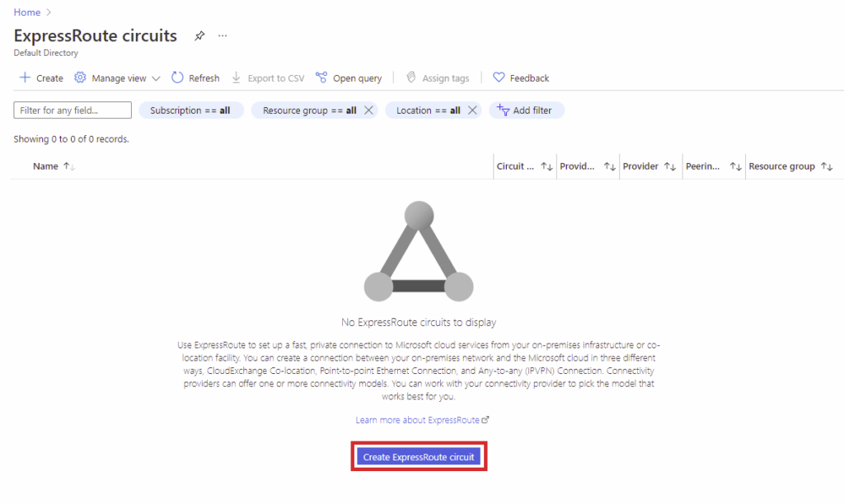Viewport: 844px width, 504px height.
Task: Click the Manage view gear icon
Action: [80, 77]
